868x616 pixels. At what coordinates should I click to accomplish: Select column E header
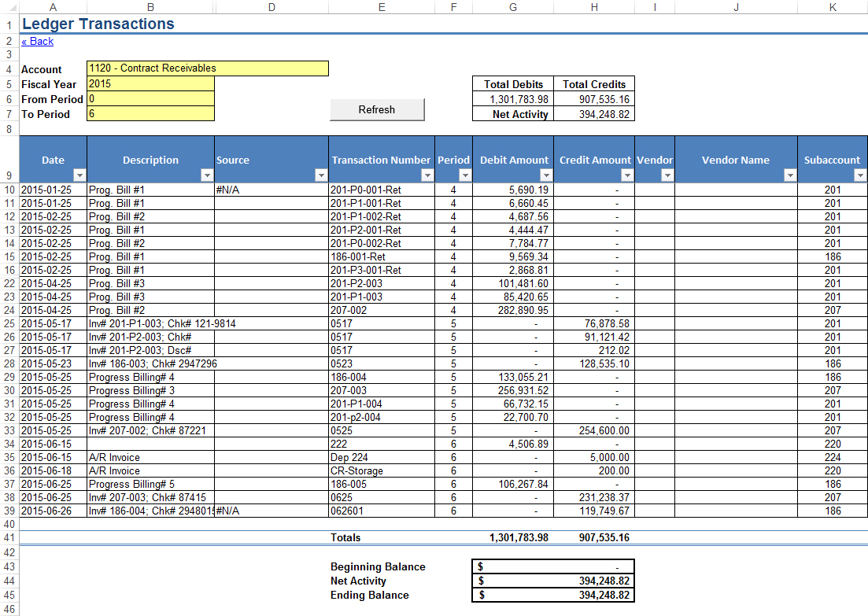382,7
